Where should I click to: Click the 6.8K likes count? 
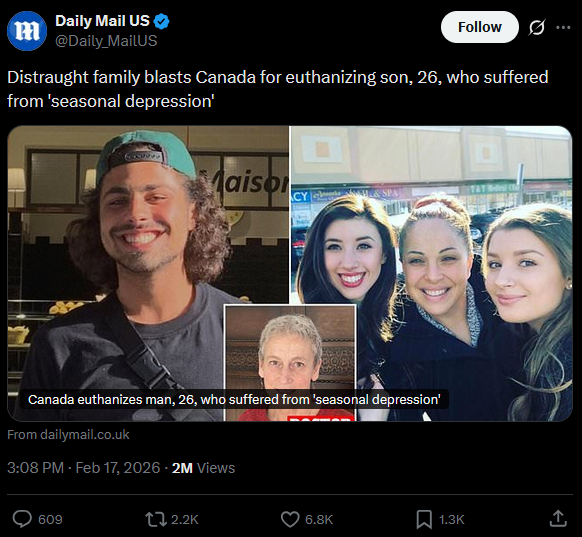tap(319, 519)
